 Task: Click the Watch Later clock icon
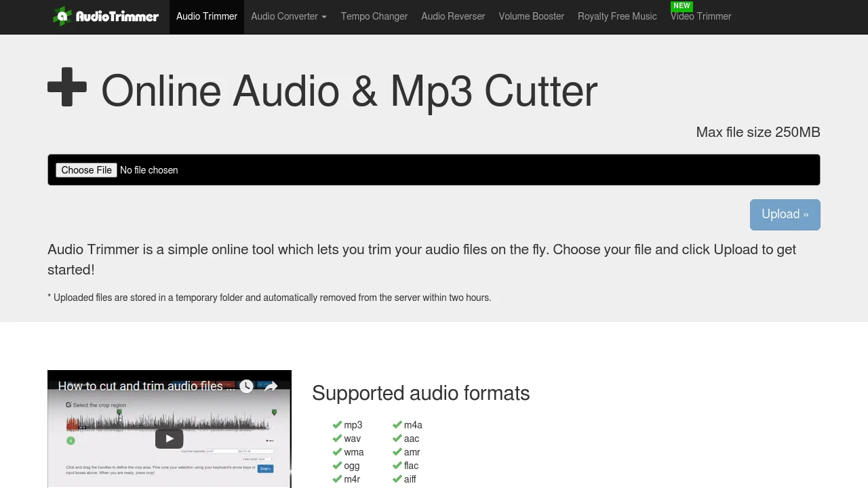[x=246, y=386]
